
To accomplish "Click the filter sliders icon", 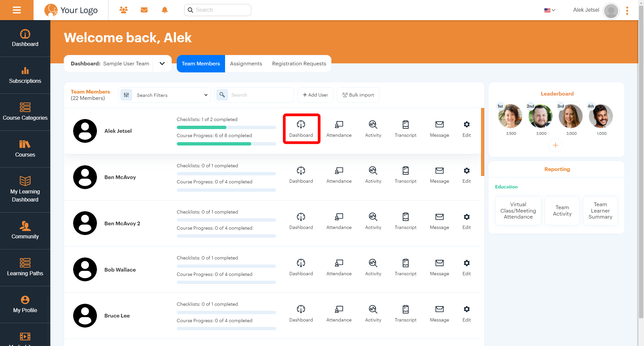I will point(126,95).
